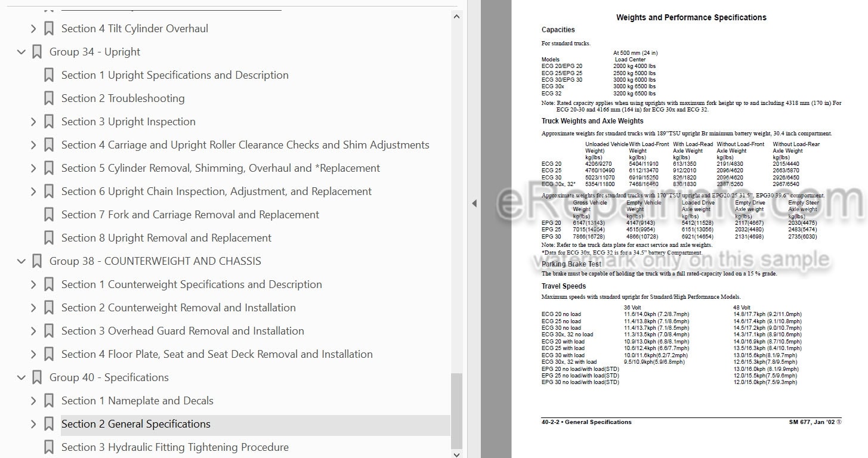The image size is (868, 458).
Task: Open Group 38 - COUNTERWEIGHT AND CHASSIS
Action: click(155, 261)
